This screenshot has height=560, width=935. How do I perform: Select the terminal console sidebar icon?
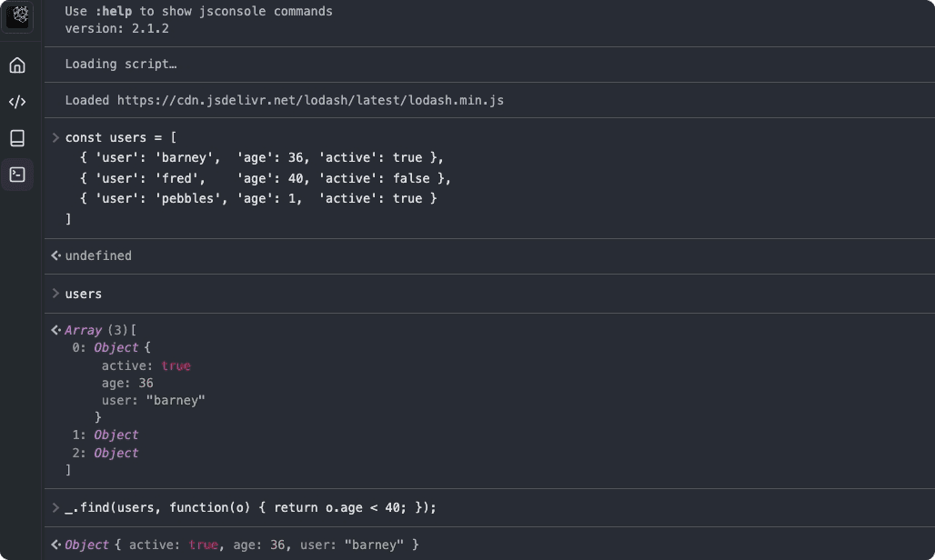(x=17, y=175)
